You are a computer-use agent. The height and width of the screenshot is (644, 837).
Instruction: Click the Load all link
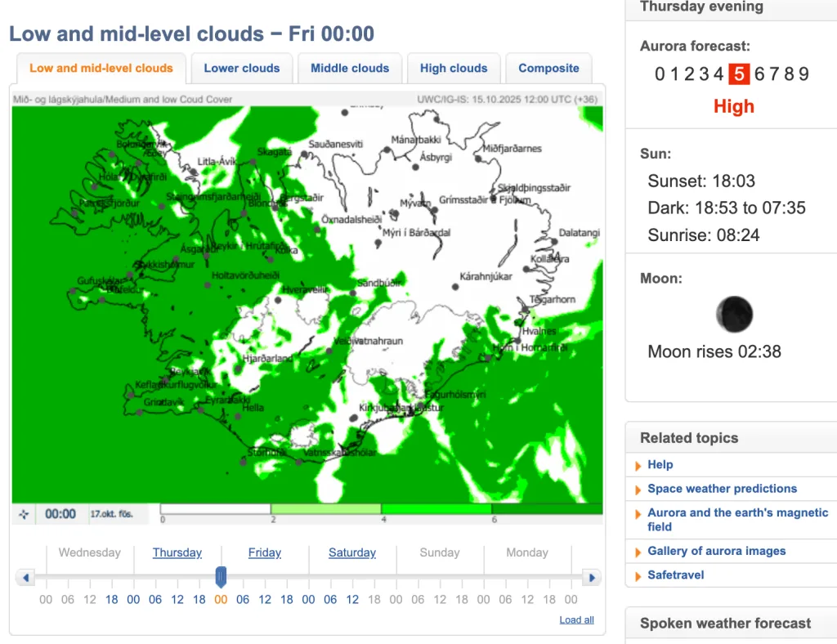point(576,620)
